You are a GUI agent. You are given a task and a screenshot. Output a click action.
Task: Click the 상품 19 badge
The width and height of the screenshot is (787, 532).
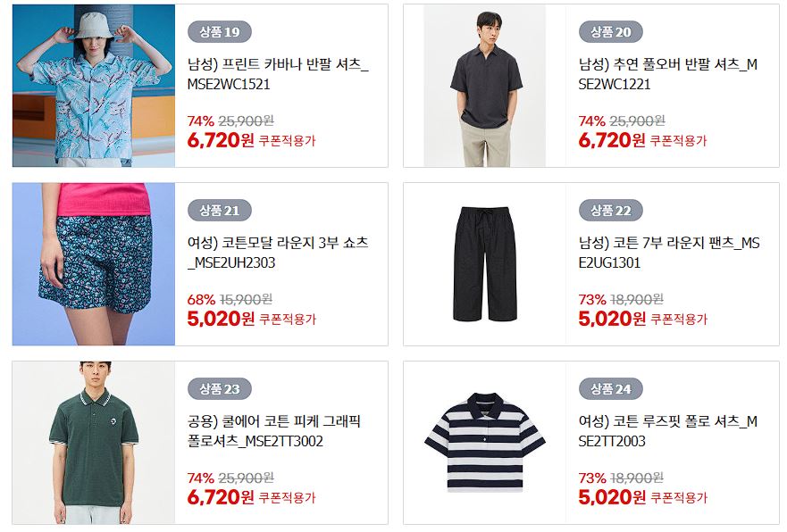tap(220, 32)
